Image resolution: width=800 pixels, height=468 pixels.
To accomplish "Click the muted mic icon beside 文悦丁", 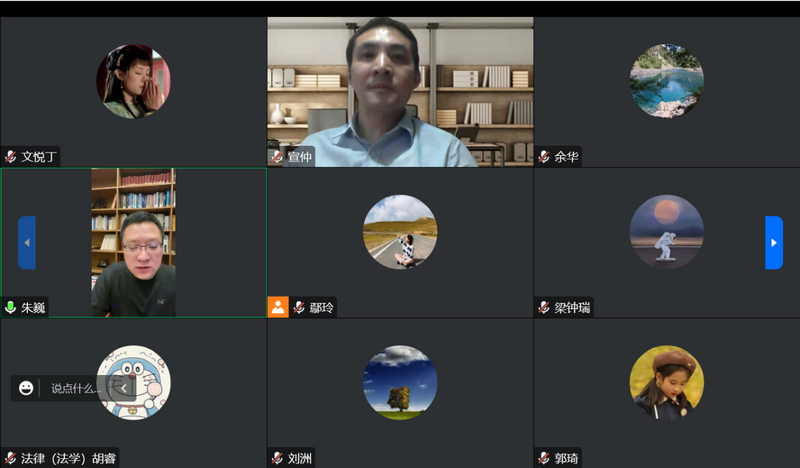I will click(x=11, y=157).
